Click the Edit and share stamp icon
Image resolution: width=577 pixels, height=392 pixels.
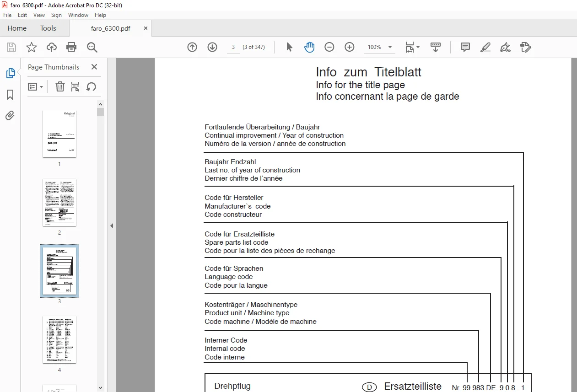(x=526, y=47)
